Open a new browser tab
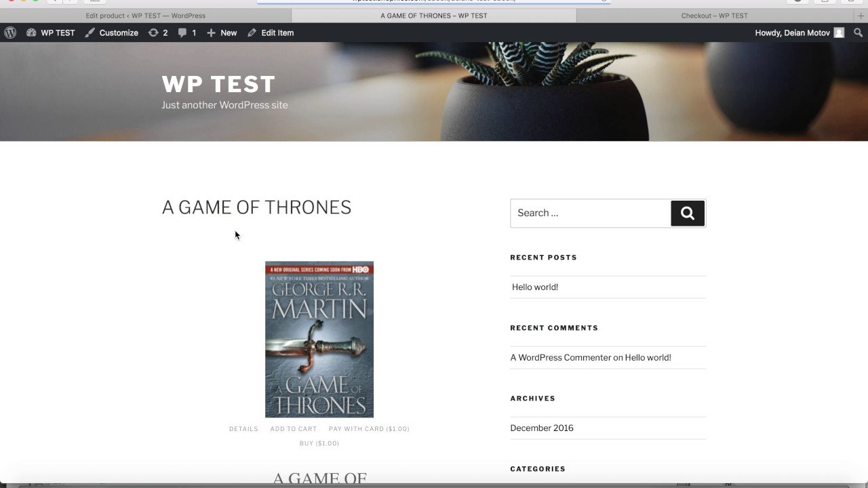 (x=861, y=16)
